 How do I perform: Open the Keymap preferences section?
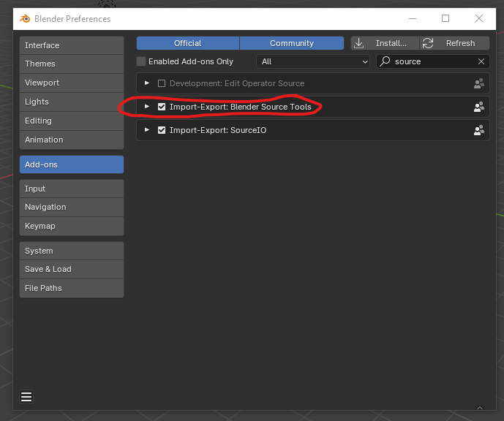point(72,226)
